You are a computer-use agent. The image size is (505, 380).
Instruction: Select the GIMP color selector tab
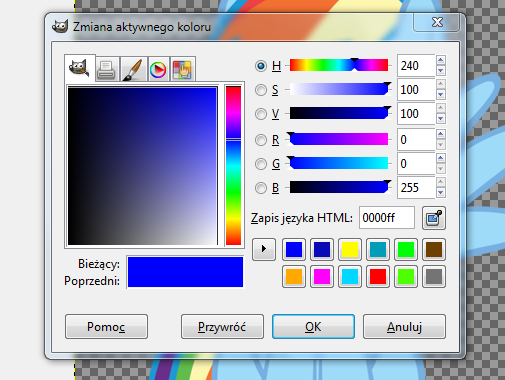80,68
